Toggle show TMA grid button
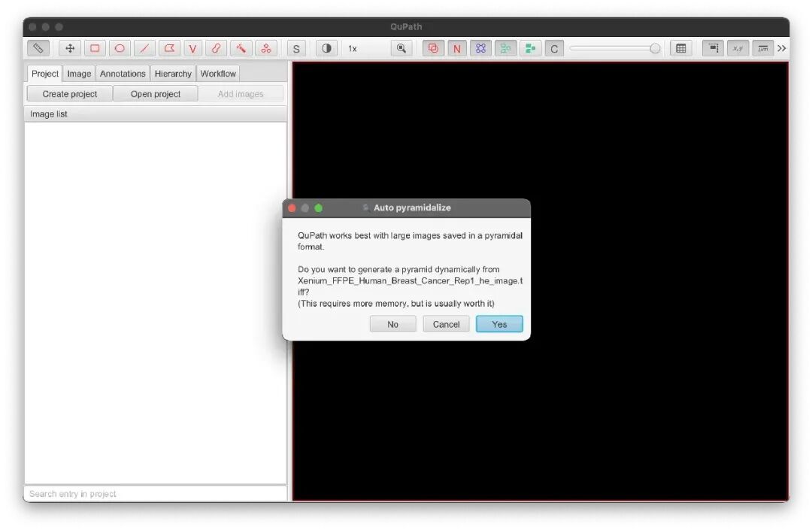Screen dimensions: 812x530 click(481, 48)
